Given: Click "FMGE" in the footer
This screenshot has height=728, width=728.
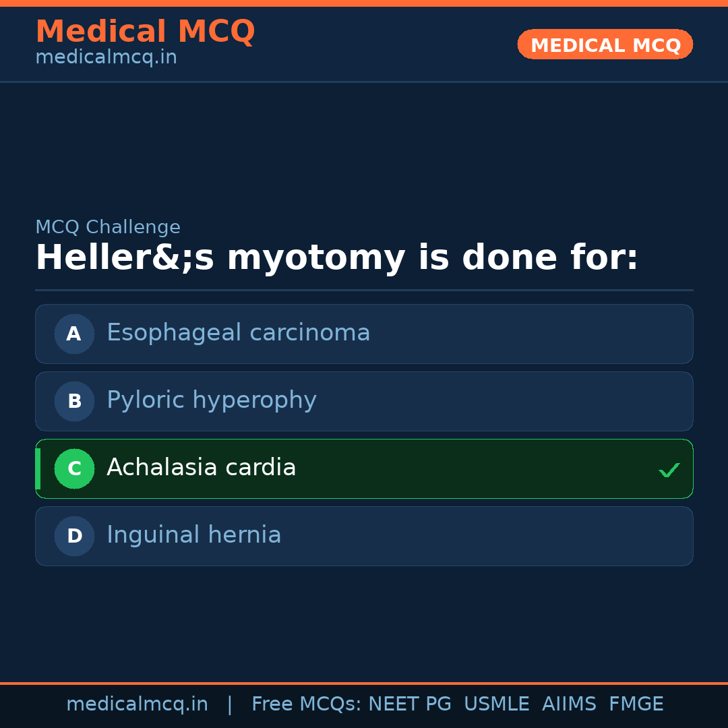Looking at the screenshot, I should 636,704.
